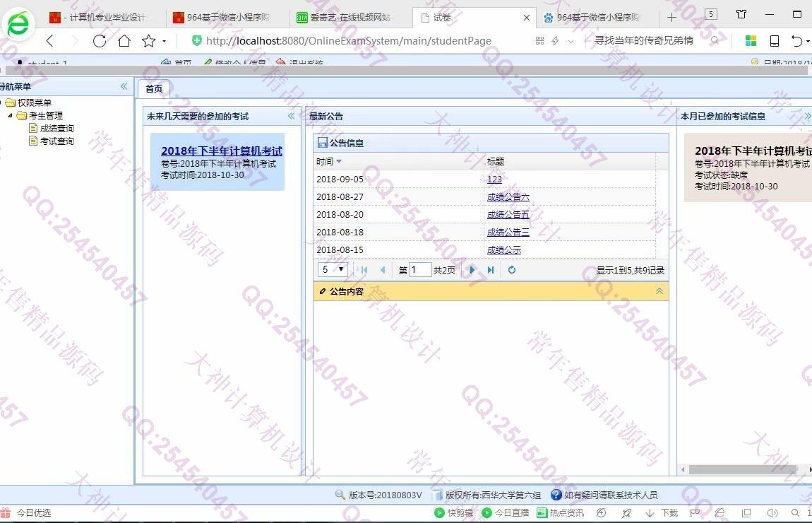This screenshot has height=523, width=812.
Task: Open 热点资讯 in the status bar
Action: [x=560, y=512]
